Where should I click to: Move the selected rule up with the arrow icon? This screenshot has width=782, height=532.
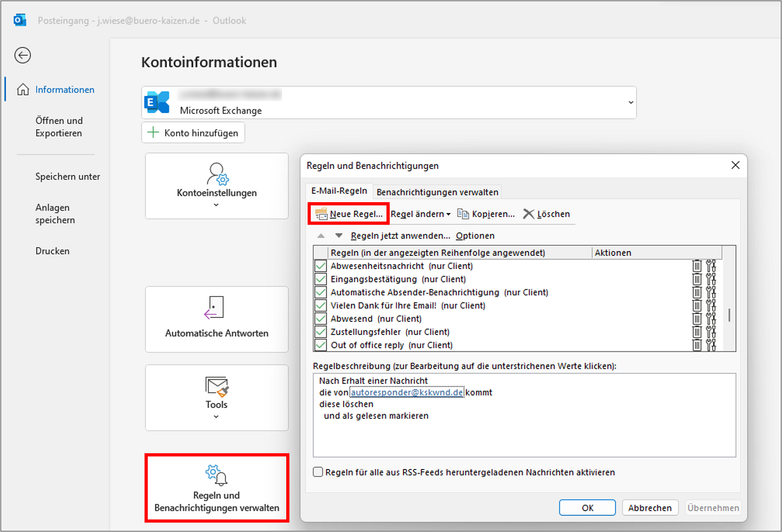click(x=321, y=236)
